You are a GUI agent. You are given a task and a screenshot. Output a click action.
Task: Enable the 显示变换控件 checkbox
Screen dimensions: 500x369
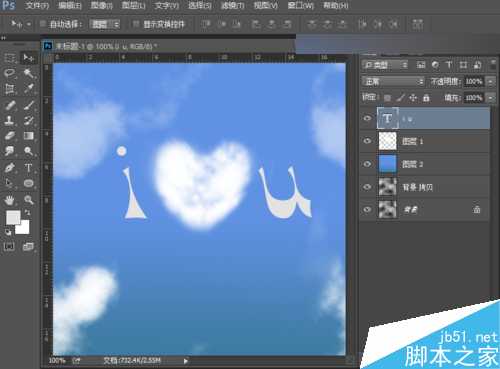click(136, 24)
